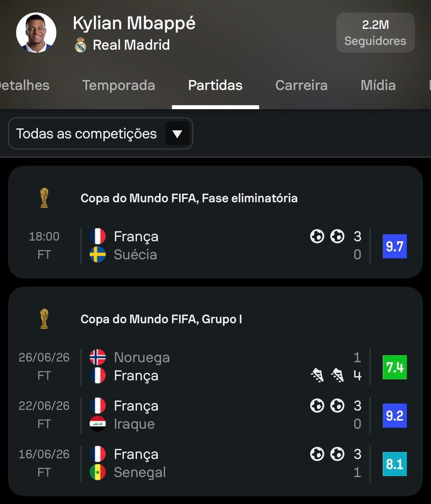Open the Todas as competições dropdown
431x504 pixels.
[x=100, y=134]
